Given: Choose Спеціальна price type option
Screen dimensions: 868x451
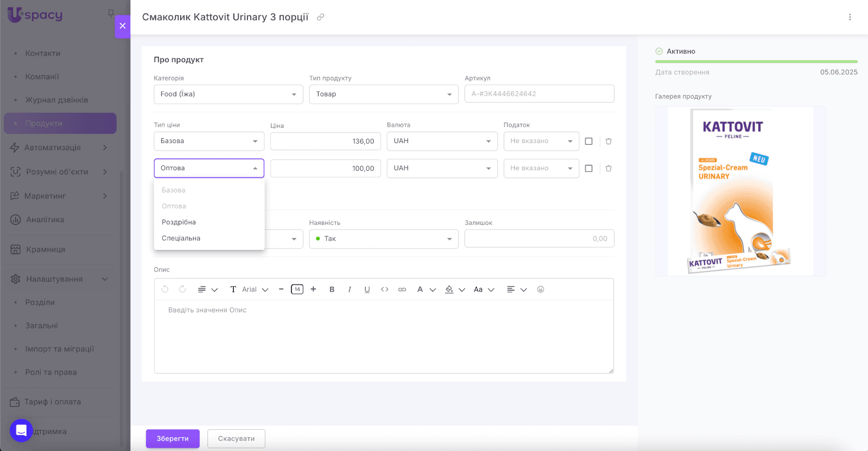Looking at the screenshot, I should pyautogui.click(x=181, y=239).
